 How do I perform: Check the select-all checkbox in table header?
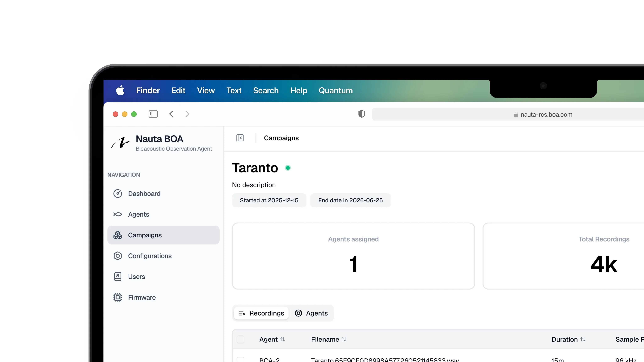241,339
